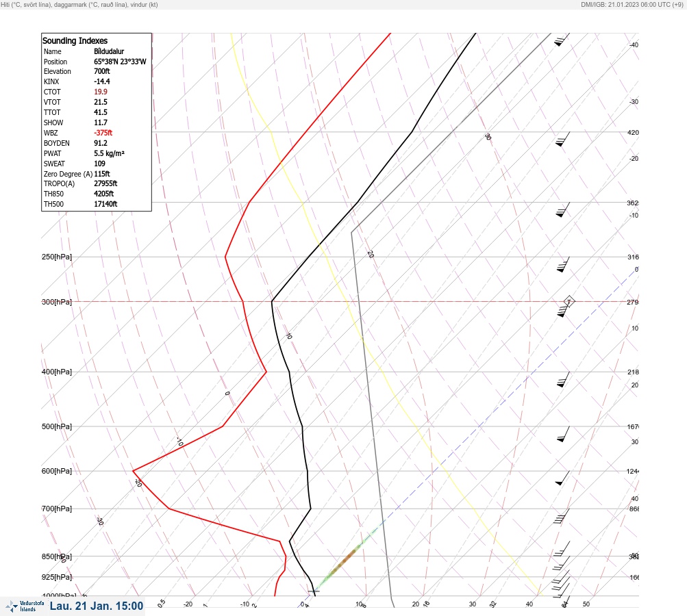Screen dimensions: 687x616
Task: Select the TH850 value 4205ft
Action: coord(104,194)
